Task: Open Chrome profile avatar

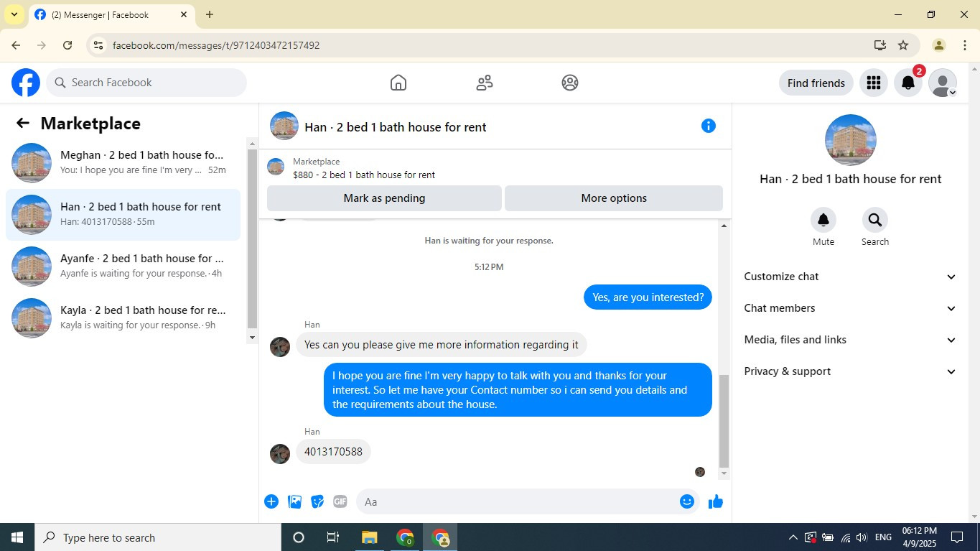Action: pyautogui.click(x=938, y=45)
